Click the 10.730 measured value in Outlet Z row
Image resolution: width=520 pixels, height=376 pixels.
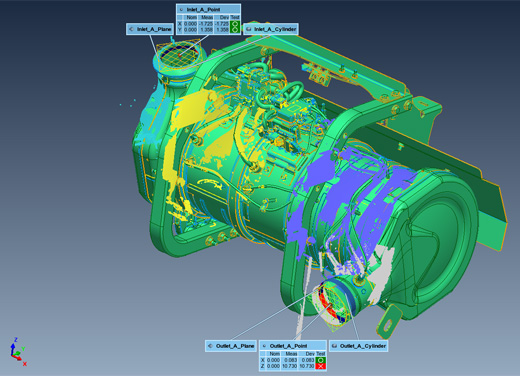coord(291,366)
